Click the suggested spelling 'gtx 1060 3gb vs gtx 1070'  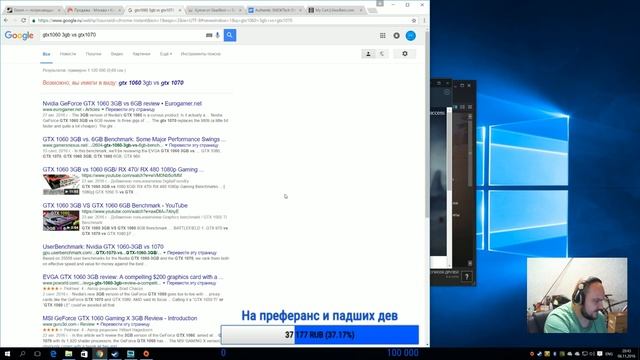pos(151,83)
